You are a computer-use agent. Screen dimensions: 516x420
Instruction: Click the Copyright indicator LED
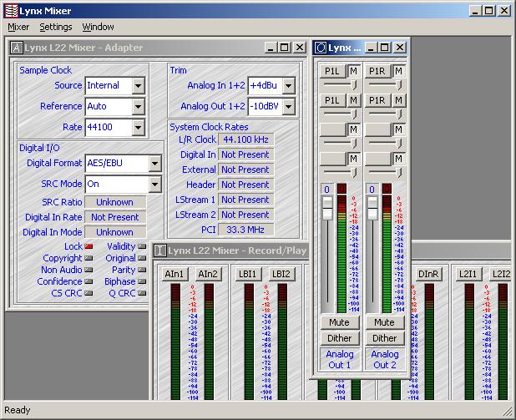89,258
